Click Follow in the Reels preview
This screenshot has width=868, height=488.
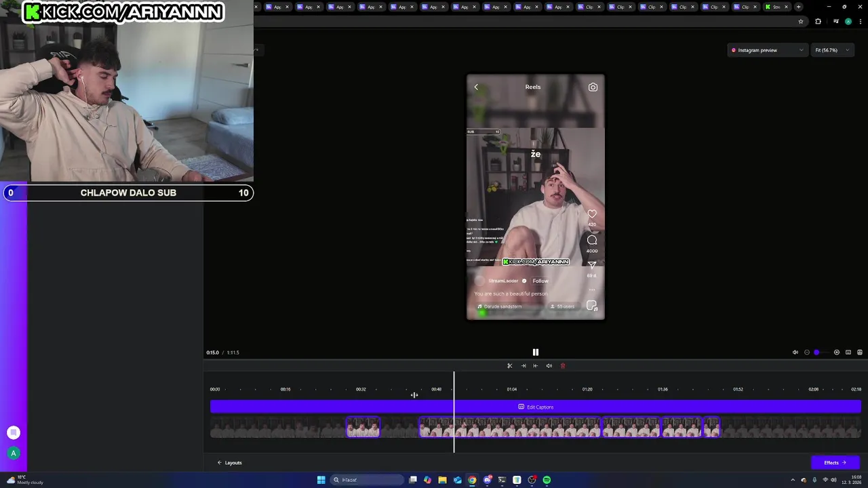(x=540, y=281)
